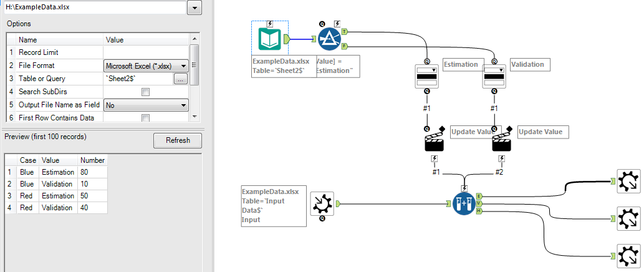
Task: Toggle First Row Contains Data checkbox
Action: (145, 119)
